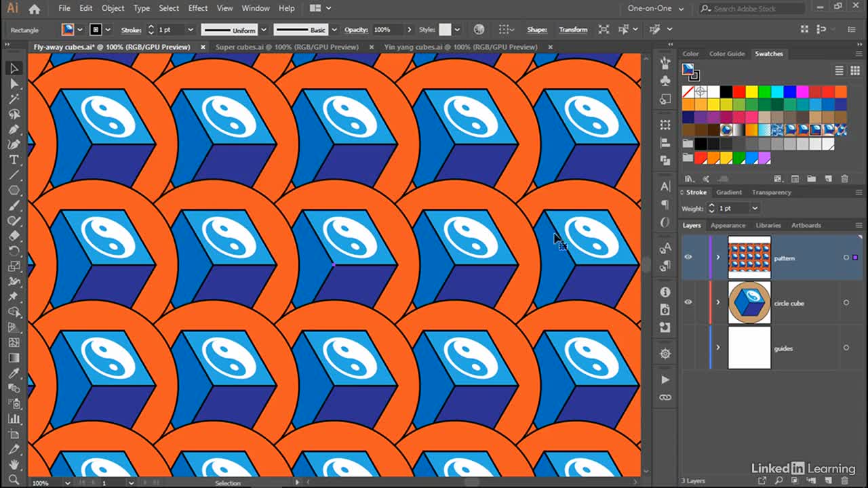Viewport: 868px width, 488px height.
Task: Select the Line Segment tool
Action: click(14, 175)
